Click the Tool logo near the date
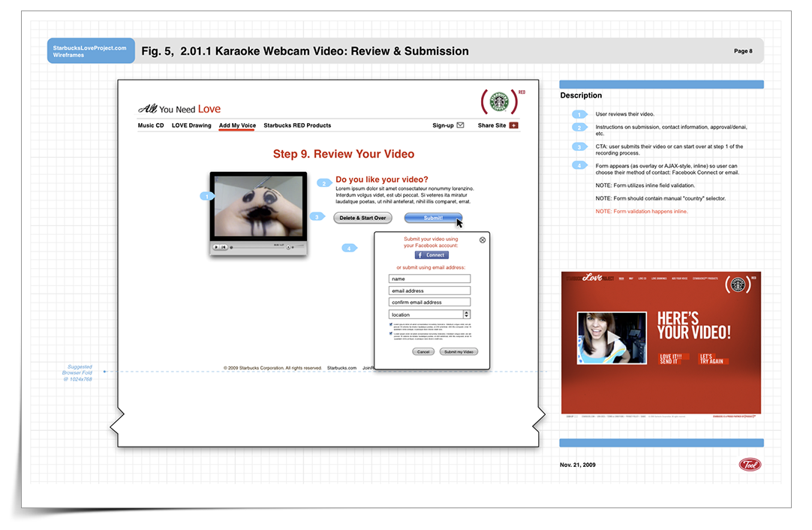 coord(750,464)
